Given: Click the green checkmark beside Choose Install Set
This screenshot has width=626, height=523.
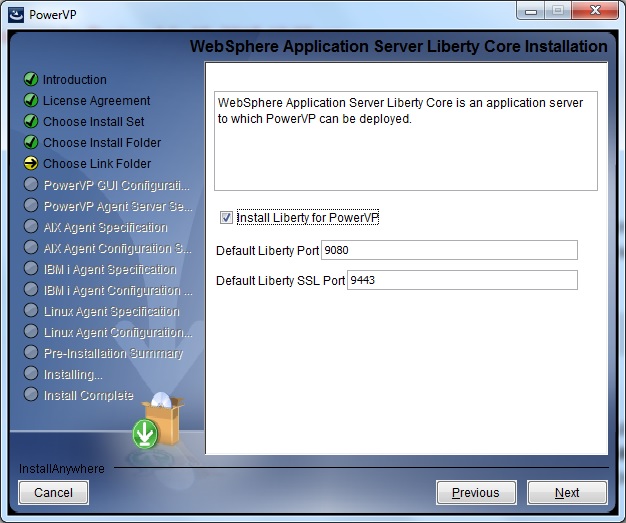Looking at the screenshot, I should point(31,121).
